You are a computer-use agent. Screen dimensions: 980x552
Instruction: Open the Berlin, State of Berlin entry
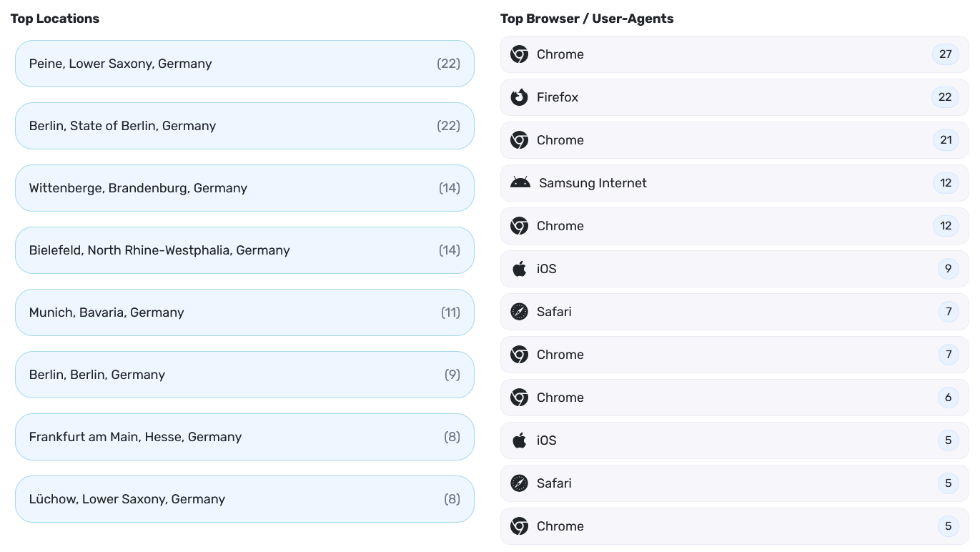tap(244, 126)
